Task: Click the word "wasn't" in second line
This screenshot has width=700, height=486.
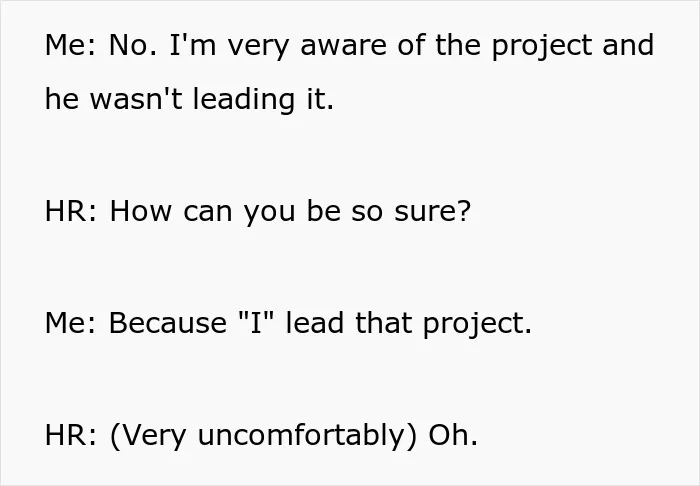Action: [x=136, y=99]
